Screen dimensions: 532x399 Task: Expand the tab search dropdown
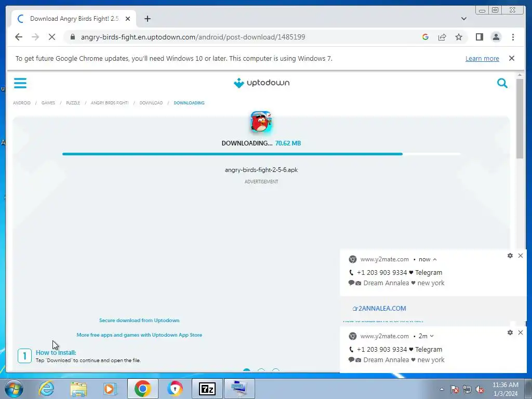click(x=464, y=19)
